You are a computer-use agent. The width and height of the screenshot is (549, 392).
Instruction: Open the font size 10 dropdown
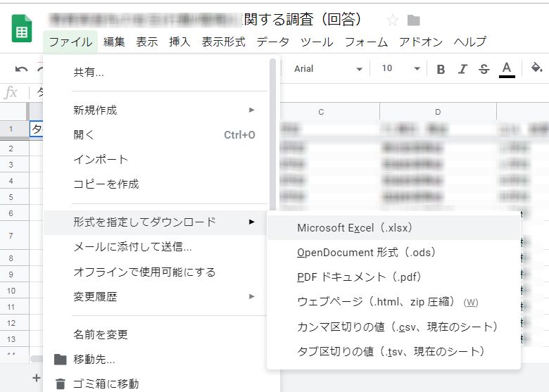click(400, 68)
